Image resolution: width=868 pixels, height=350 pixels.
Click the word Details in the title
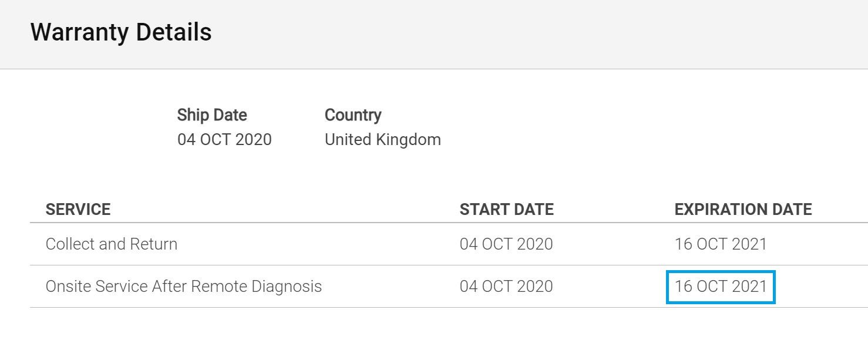point(174,32)
